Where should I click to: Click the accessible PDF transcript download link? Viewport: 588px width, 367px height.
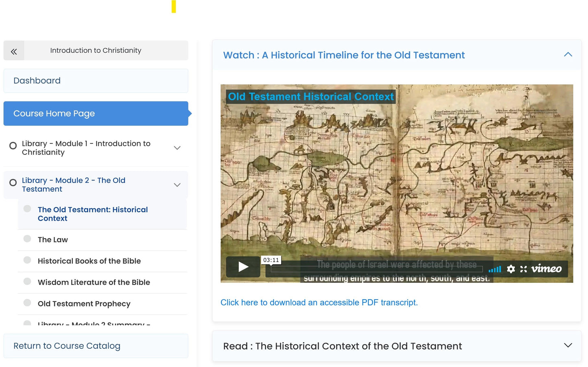click(x=319, y=302)
